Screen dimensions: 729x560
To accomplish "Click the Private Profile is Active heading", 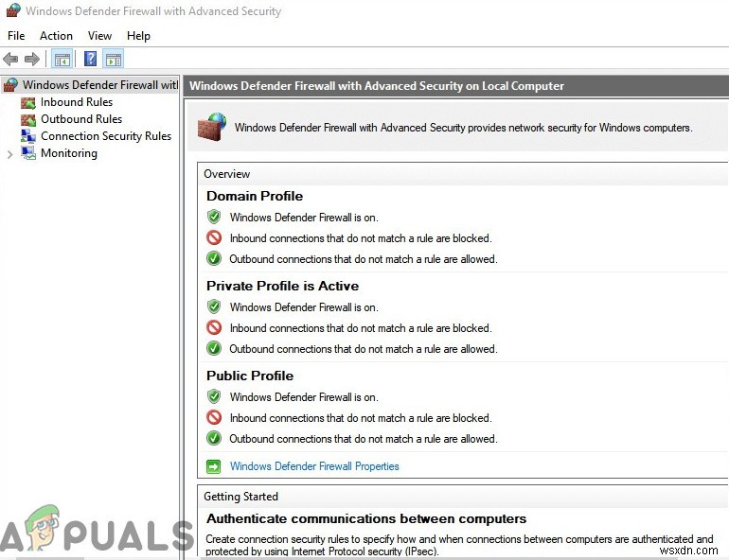I will point(283,286).
